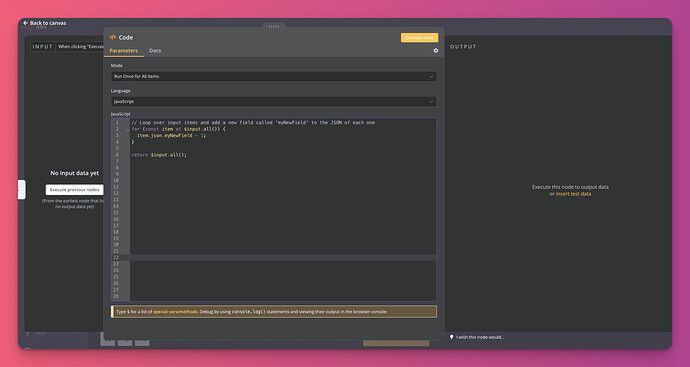Open the Mode dropdown Run Once for All Items
Image resolution: width=690 pixels, height=367 pixels.
pyautogui.click(x=274, y=77)
